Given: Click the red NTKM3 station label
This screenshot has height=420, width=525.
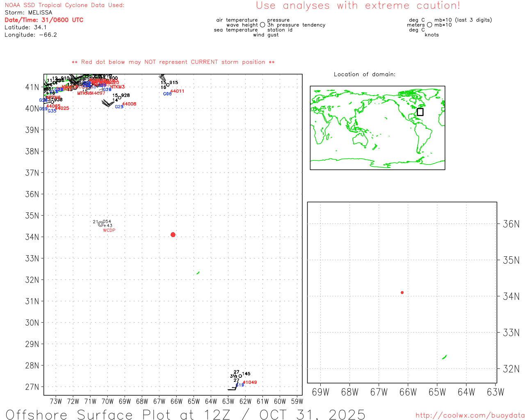Looking at the screenshot, I should [x=117, y=87].
